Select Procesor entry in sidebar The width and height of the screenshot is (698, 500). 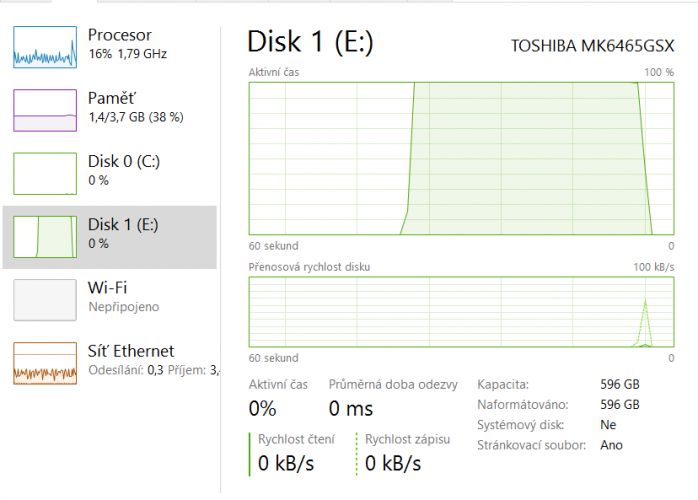[x=119, y=35]
